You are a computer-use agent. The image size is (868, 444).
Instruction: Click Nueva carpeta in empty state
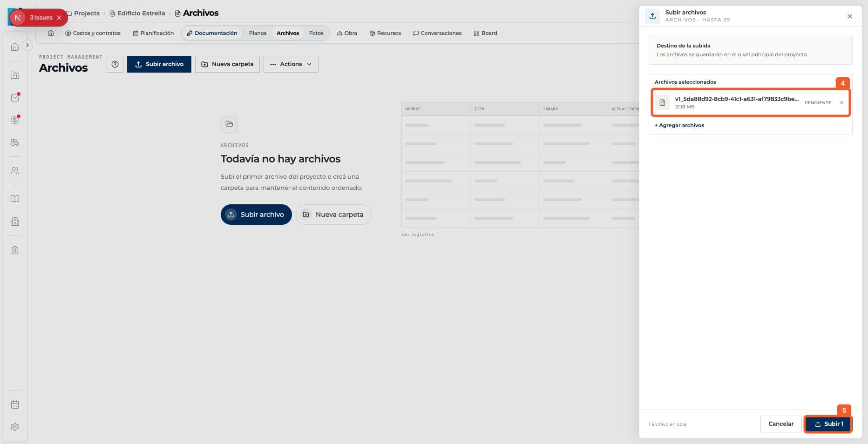click(333, 215)
